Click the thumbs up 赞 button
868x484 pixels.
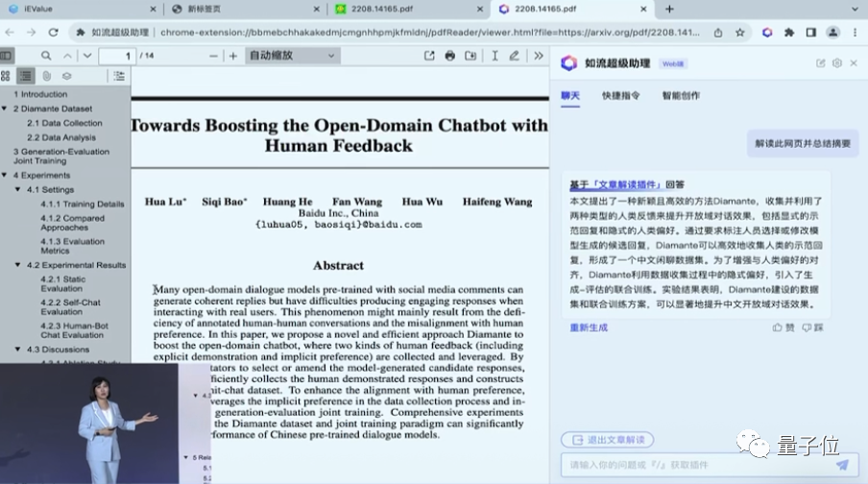[x=783, y=327]
